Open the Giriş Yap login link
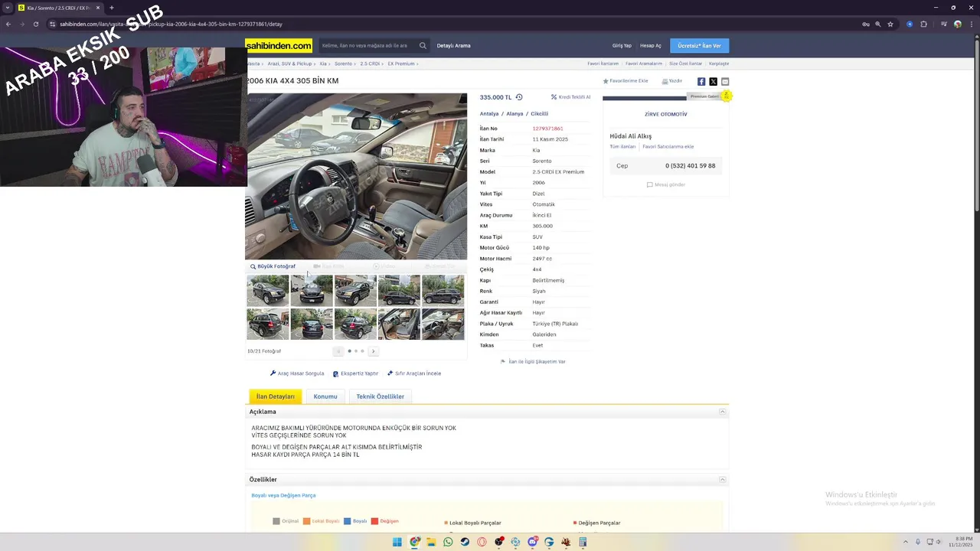Screen dimensions: 980x551 click(x=622, y=46)
